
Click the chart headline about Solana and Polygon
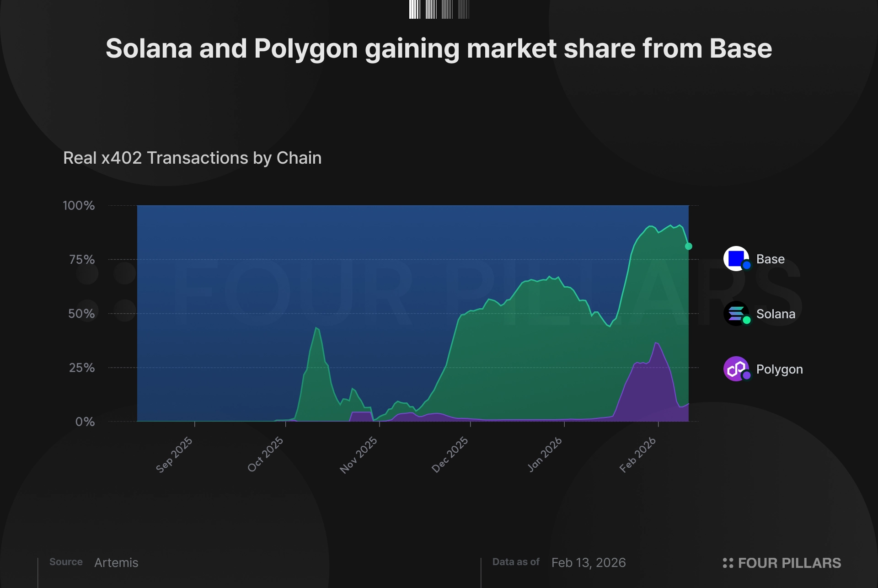[439, 48]
